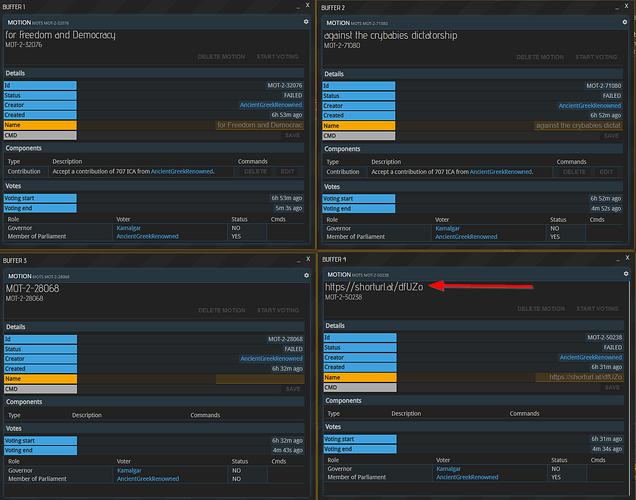Open settings gear in Buffer 1 motion tile

click(x=306, y=22)
